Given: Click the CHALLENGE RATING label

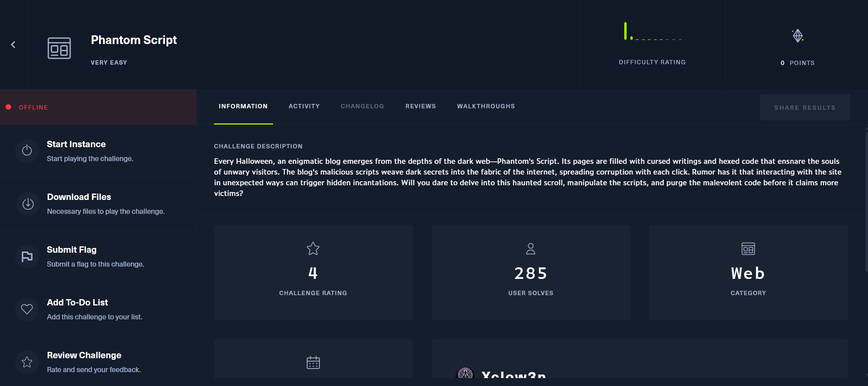Looking at the screenshot, I should 313,293.
